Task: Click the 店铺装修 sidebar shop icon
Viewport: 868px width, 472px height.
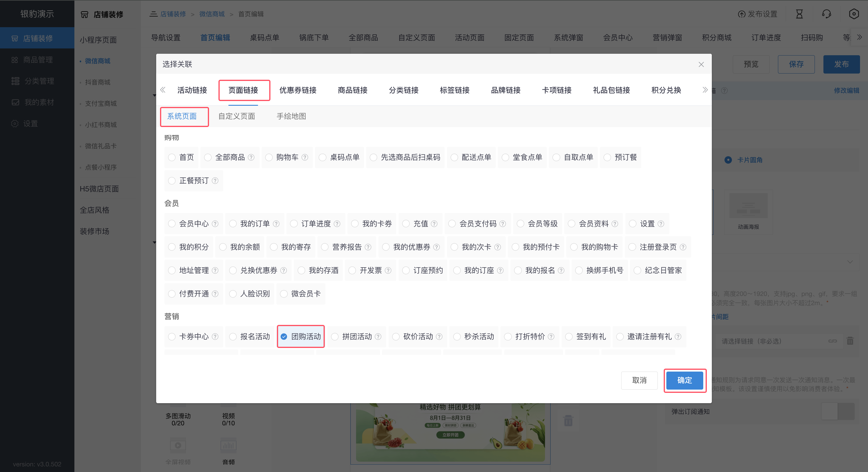Action: 15,38
